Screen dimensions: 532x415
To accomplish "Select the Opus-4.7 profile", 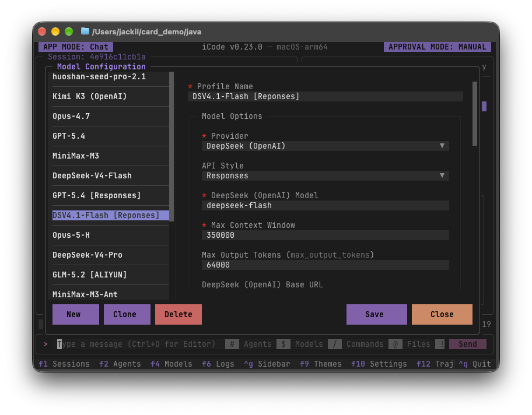I will pos(111,117).
